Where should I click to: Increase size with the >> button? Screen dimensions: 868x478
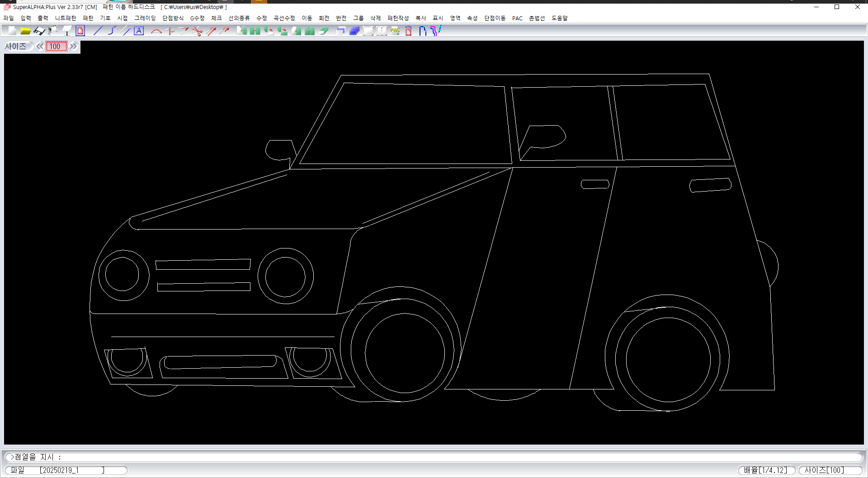(73, 47)
